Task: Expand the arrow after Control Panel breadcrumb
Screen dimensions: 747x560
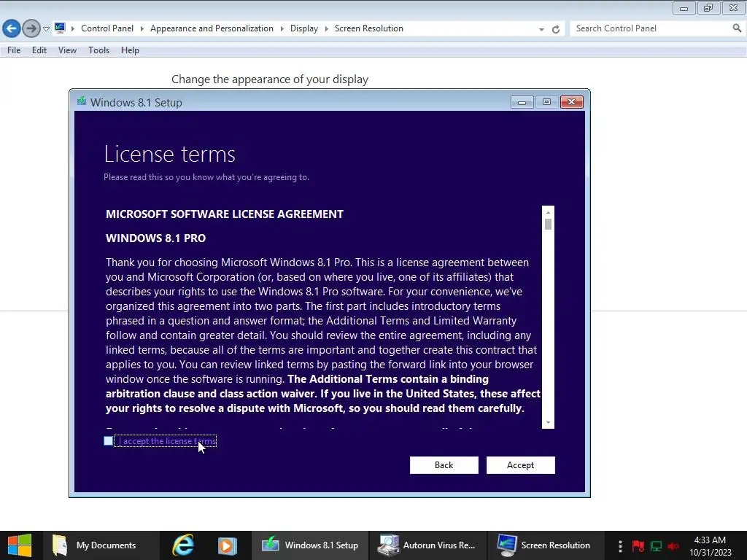Action: click(x=142, y=28)
